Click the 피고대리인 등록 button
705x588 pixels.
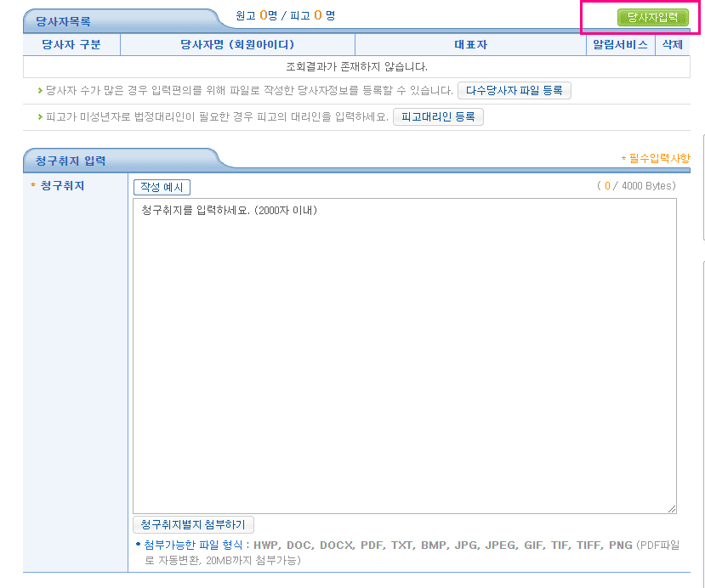point(438,116)
